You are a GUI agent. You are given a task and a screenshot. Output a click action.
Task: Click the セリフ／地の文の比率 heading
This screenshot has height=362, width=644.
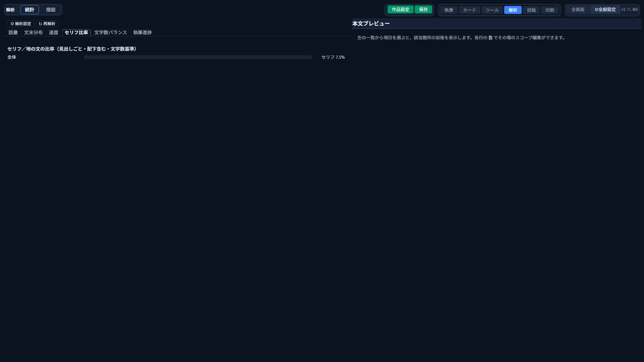(x=72, y=49)
